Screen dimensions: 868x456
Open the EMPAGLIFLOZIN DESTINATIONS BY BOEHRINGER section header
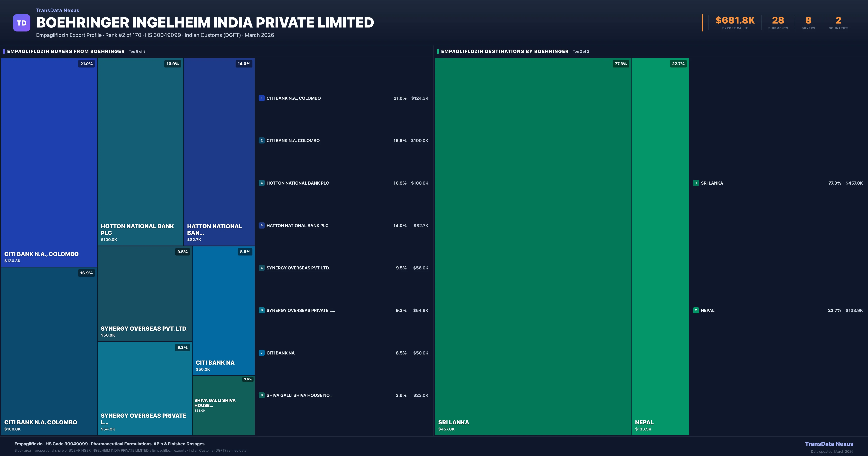[x=504, y=51]
